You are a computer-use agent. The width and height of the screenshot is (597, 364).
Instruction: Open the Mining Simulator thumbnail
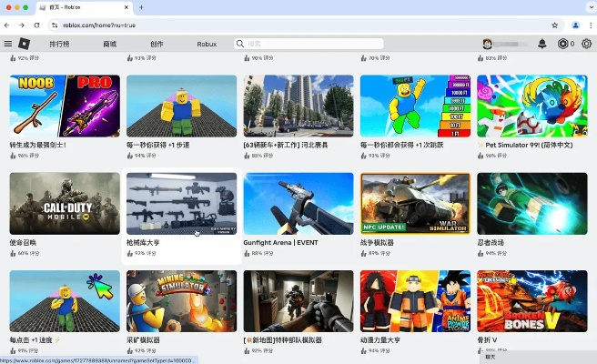point(182,301)
